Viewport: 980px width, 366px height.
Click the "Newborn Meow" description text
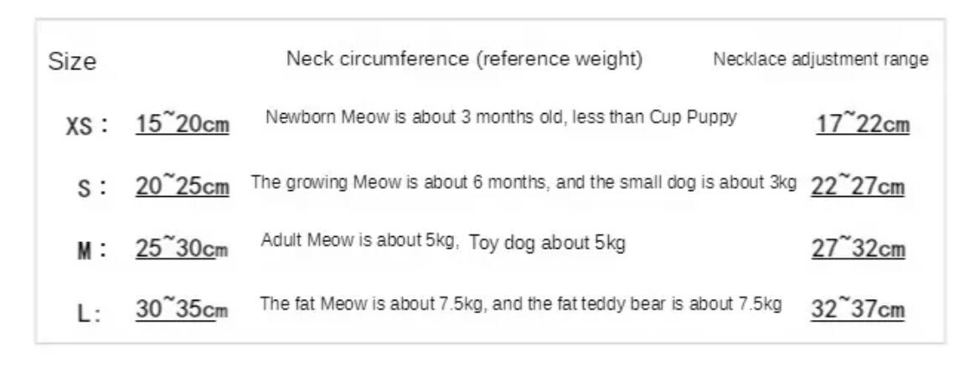[x=501, y=117]
